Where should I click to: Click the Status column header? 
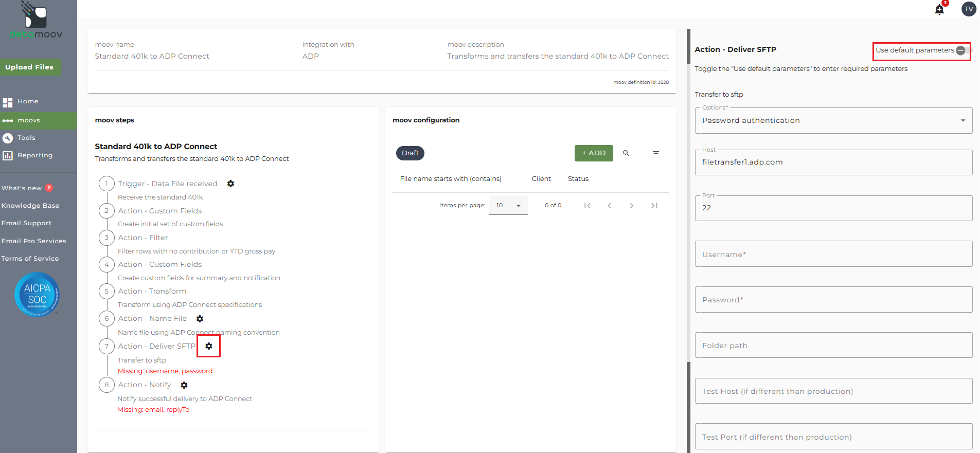tap(578, 179)
